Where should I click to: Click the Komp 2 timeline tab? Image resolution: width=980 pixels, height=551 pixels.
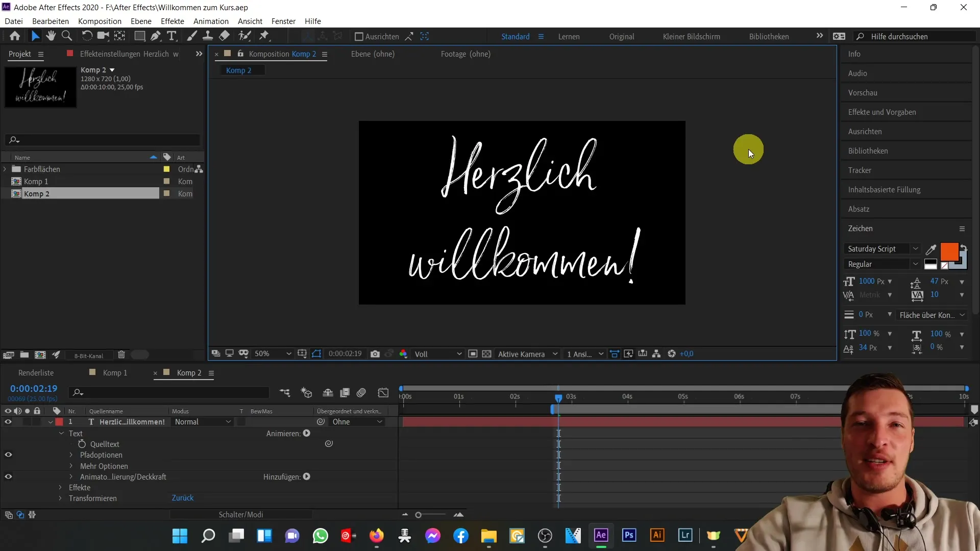click(x=189, y=372)
